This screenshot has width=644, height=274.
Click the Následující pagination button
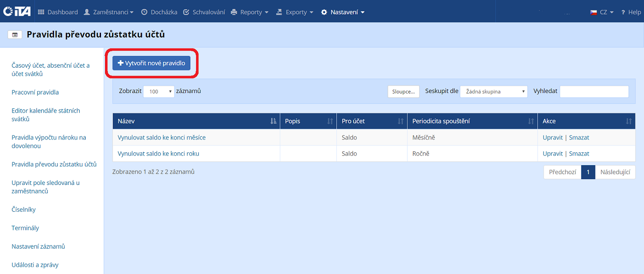(615, 172)
